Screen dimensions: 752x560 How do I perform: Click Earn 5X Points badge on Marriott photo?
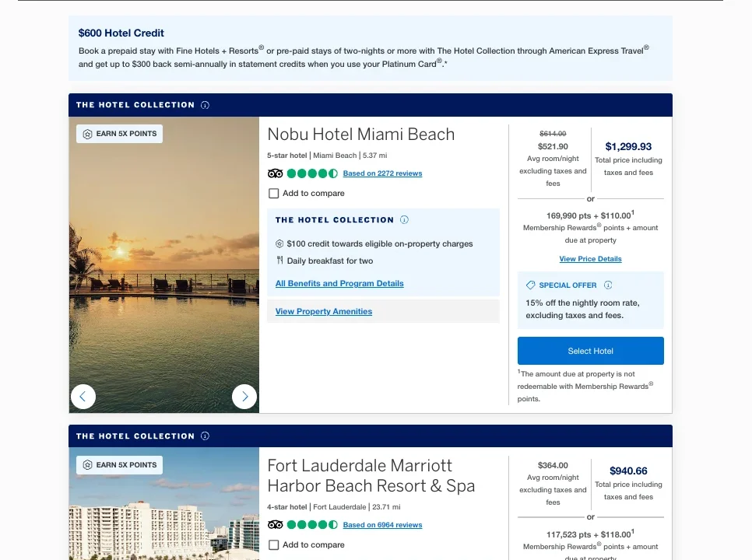[119, 465]
